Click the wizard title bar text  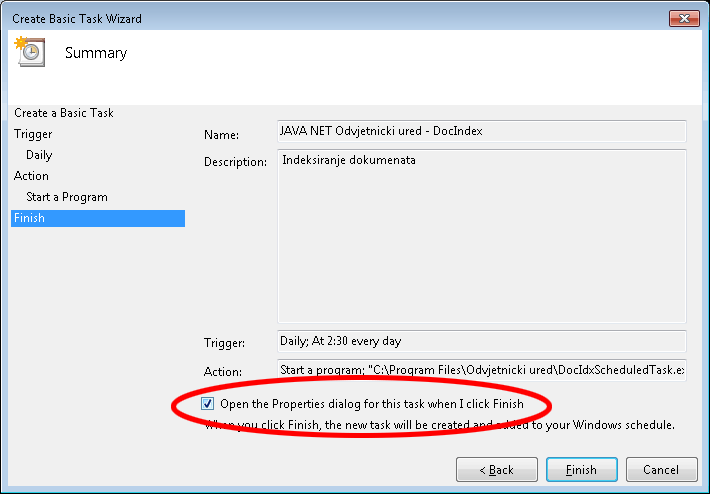click(77, 18)
